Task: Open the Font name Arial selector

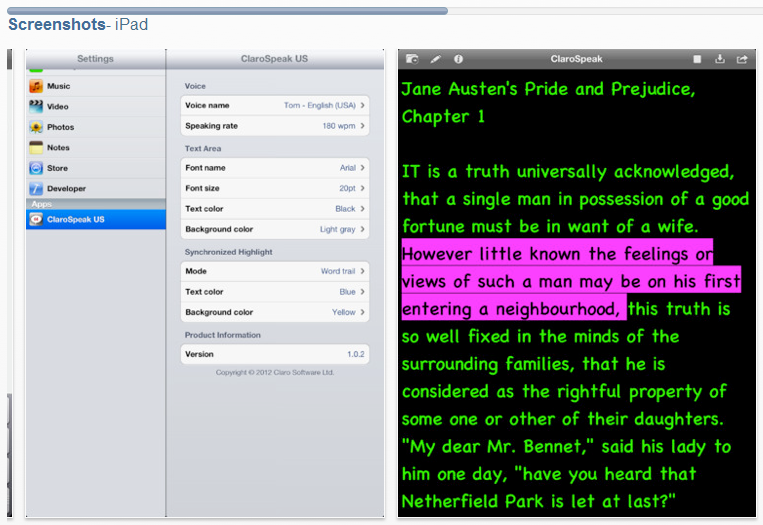Action: point(274,168)
